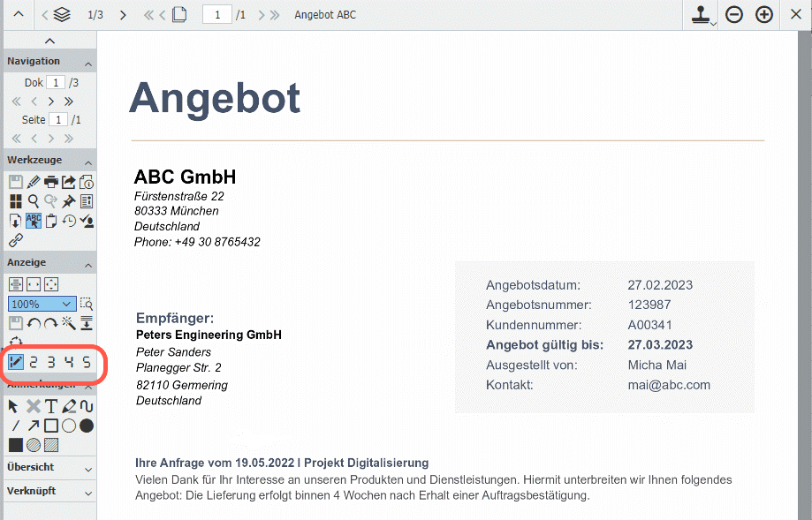Screen dimensions: 812x520
Task: Toggle fit-to-width view mode
Action: [15, 283]
